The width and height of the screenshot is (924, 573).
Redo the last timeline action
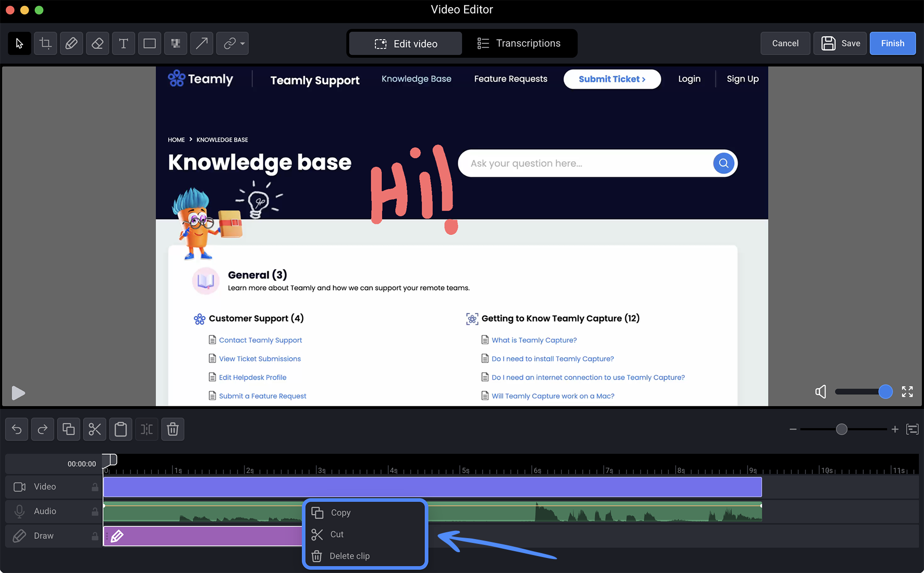click(x=43, y=429)
